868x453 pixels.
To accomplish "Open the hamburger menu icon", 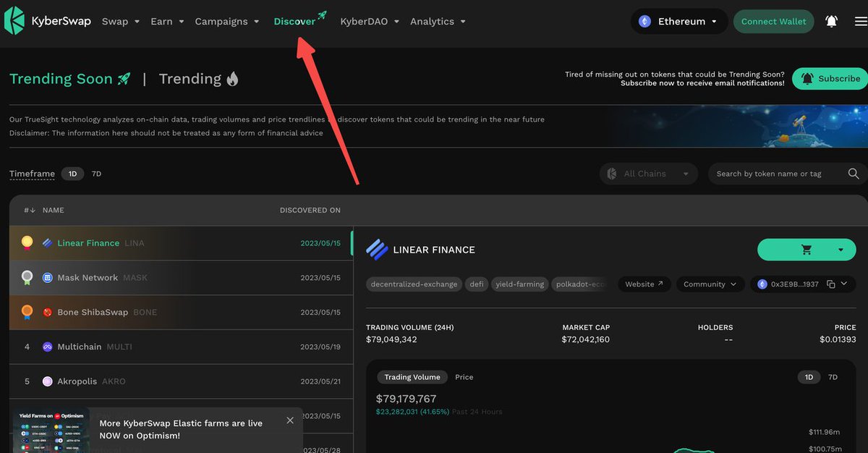I will 860,22.
